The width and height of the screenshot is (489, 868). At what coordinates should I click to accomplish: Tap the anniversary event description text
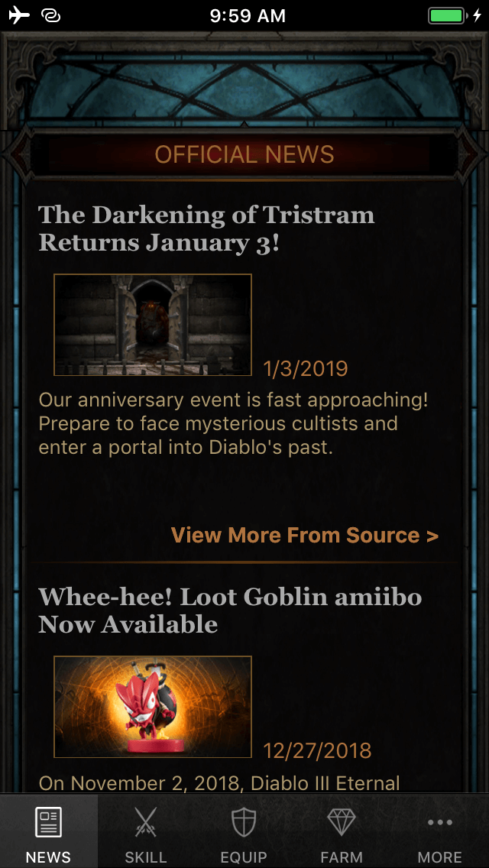pos(233,423)
